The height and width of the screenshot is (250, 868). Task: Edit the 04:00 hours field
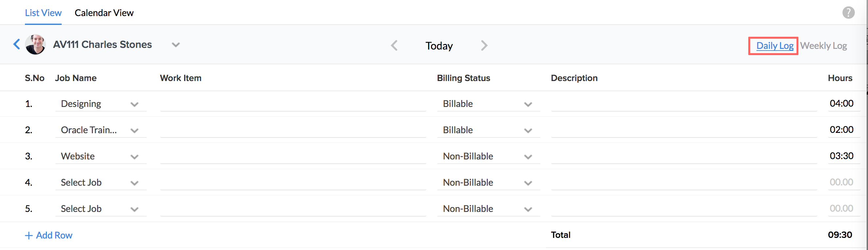coord(841,103)
